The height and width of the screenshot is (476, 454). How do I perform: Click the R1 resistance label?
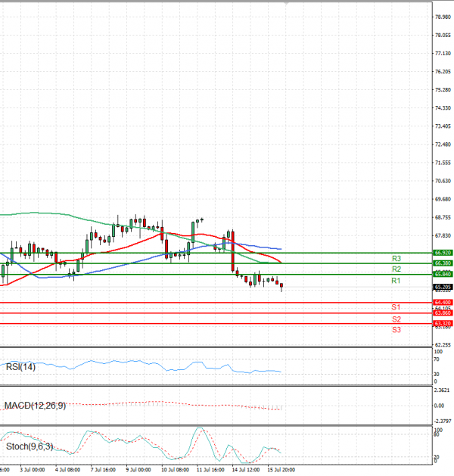point(396,281)
